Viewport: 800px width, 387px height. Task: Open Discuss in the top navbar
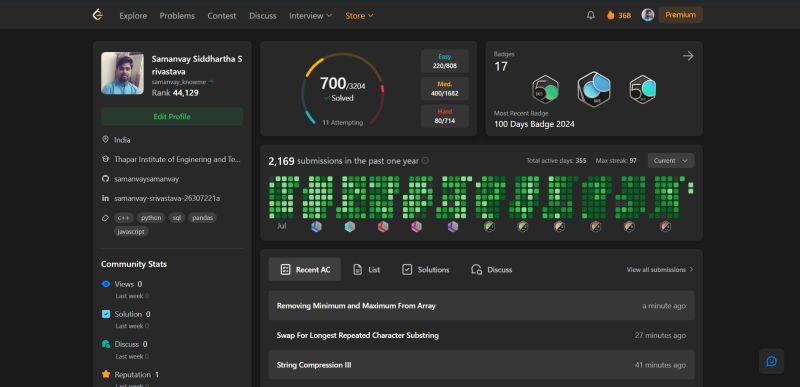pyautogui.click(x=263, y=16)
